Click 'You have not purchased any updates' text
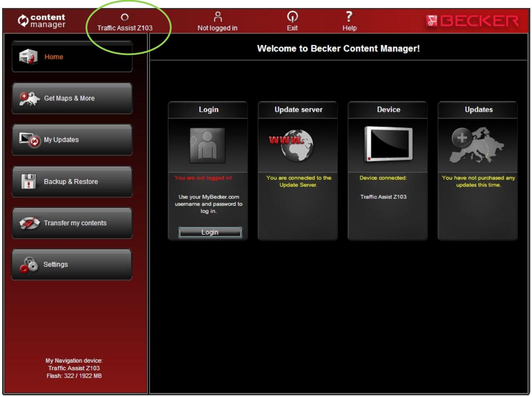Screen dimensions: 532x397 478,181
